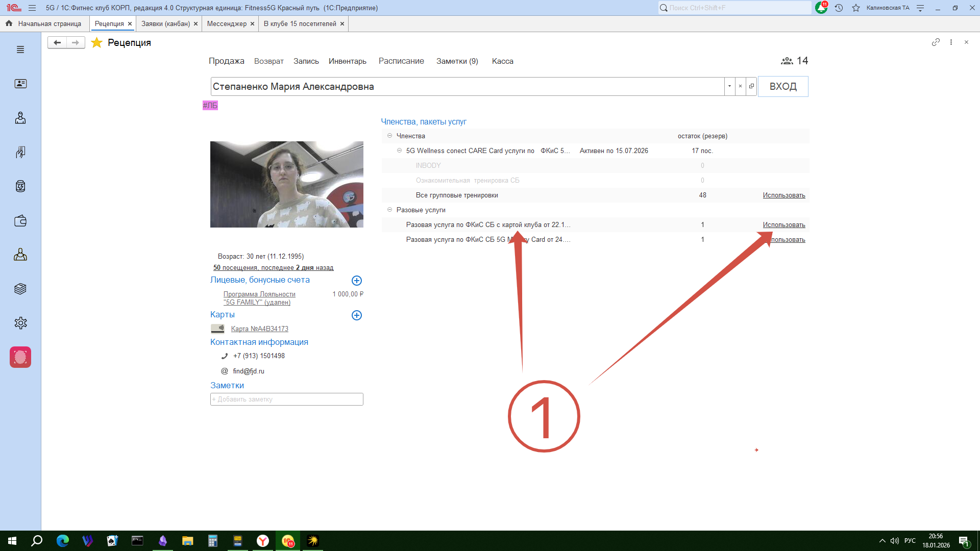Open the client card icon in sidebar

tap(20, 84)
